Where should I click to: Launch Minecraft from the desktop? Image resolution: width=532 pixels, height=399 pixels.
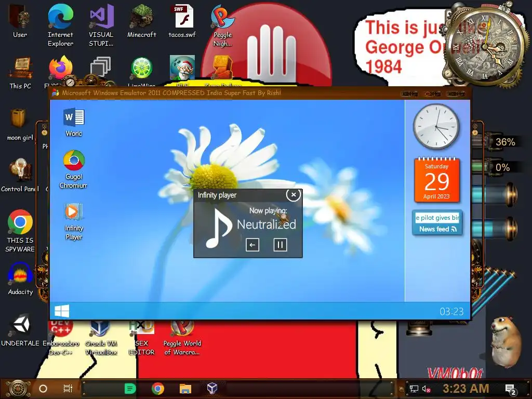coord(142,20)
